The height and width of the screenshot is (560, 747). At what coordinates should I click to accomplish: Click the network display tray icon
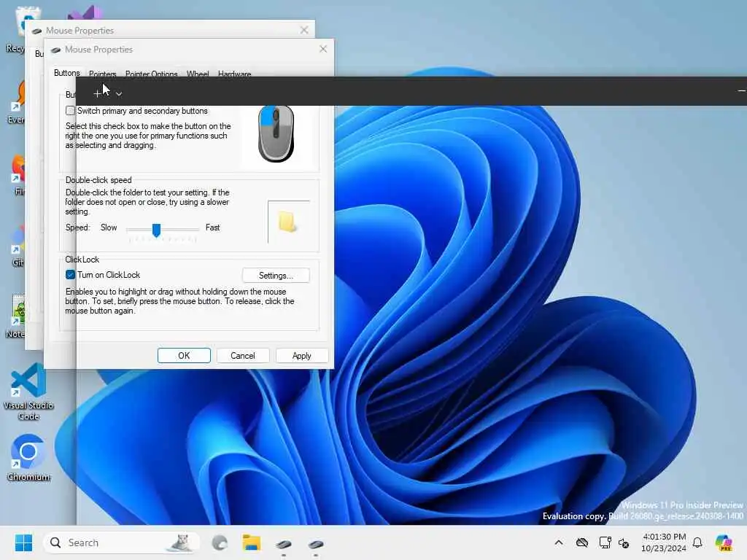pos(605,542)
